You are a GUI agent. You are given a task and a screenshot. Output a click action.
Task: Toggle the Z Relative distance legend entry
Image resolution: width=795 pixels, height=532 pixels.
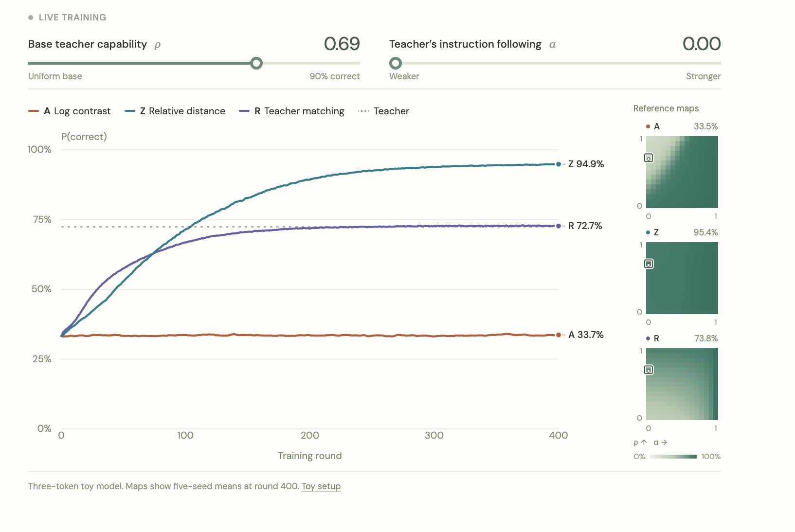tap(175, 111)
